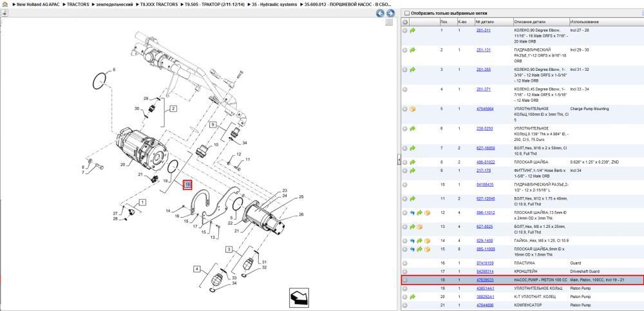Open TRACTORS breadcrumb level
This screenshot has width=644, height=311.
78,4
